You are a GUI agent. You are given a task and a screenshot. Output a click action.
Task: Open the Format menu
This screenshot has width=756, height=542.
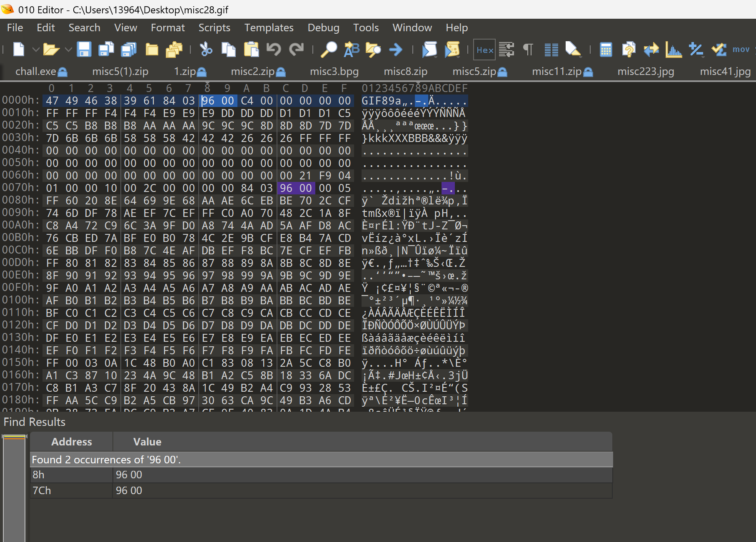(168, 28)
